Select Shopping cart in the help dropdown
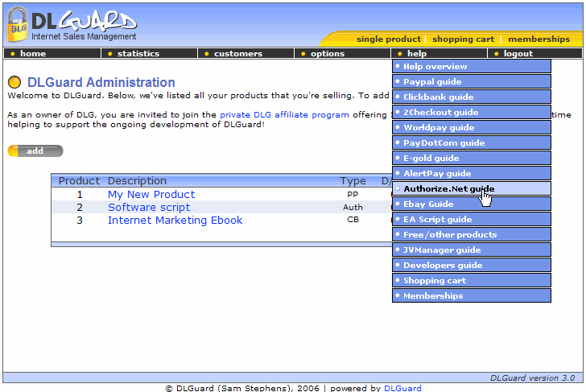The image size is (586, 392). coord(472,281)
